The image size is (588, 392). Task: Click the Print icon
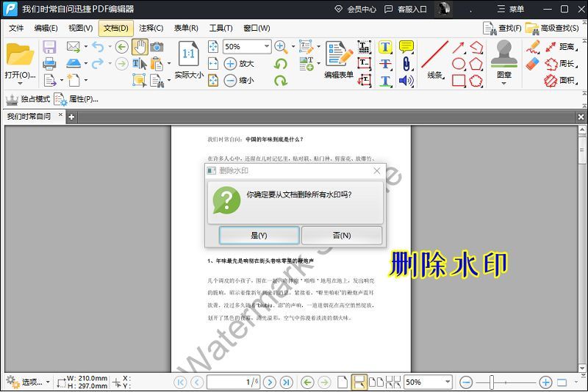click(x=49, y=64)
